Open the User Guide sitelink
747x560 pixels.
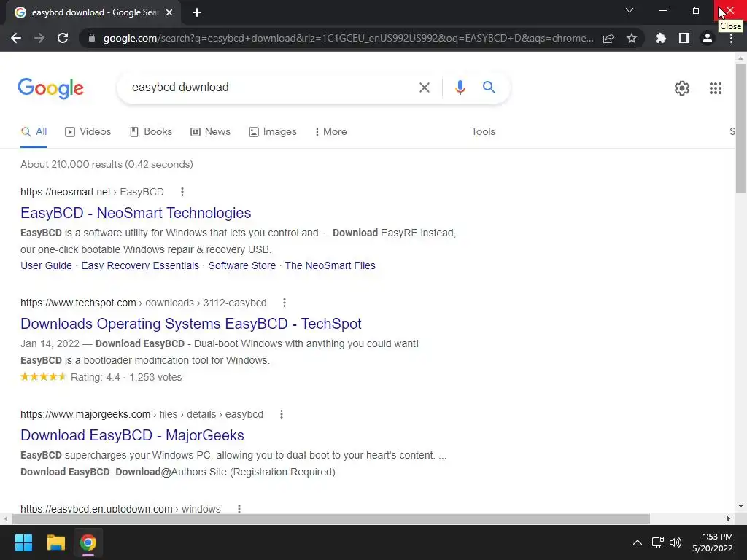tap(46, 265)
